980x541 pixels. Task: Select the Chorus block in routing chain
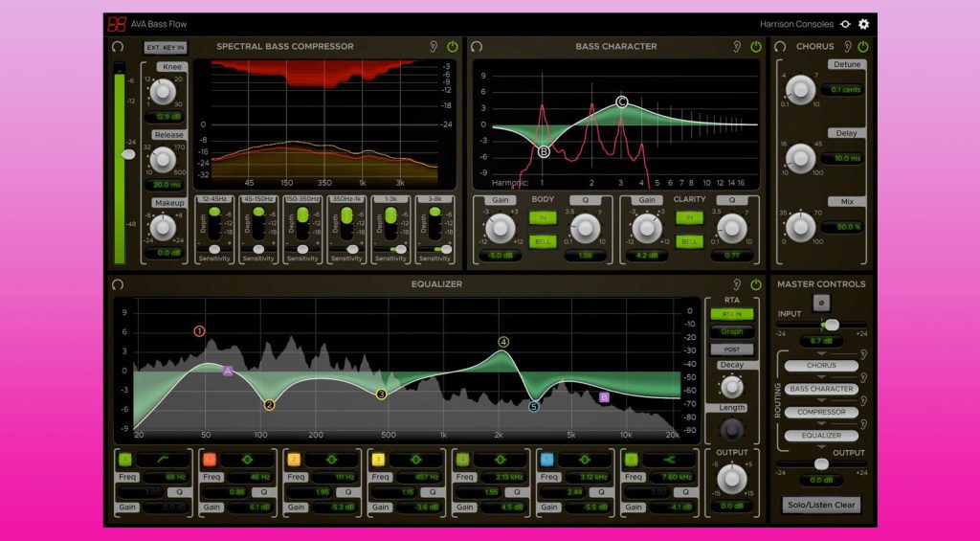820,366
